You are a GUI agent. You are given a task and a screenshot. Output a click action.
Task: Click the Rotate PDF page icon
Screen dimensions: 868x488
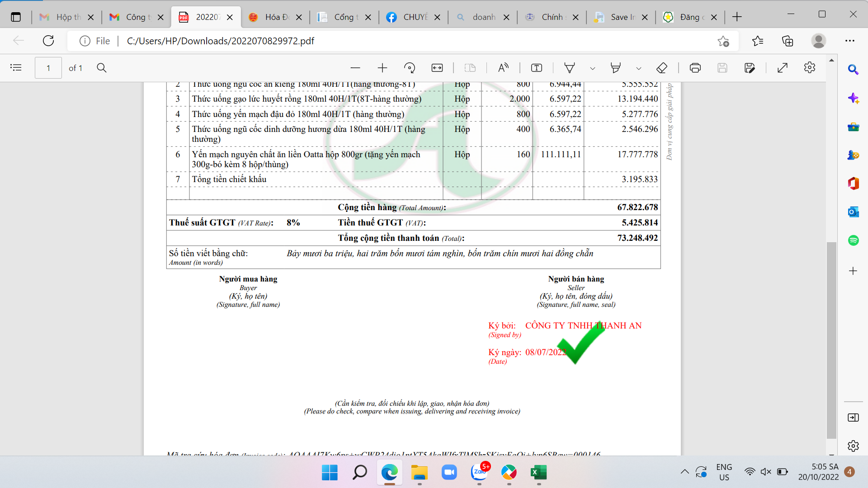click(410, 68)
